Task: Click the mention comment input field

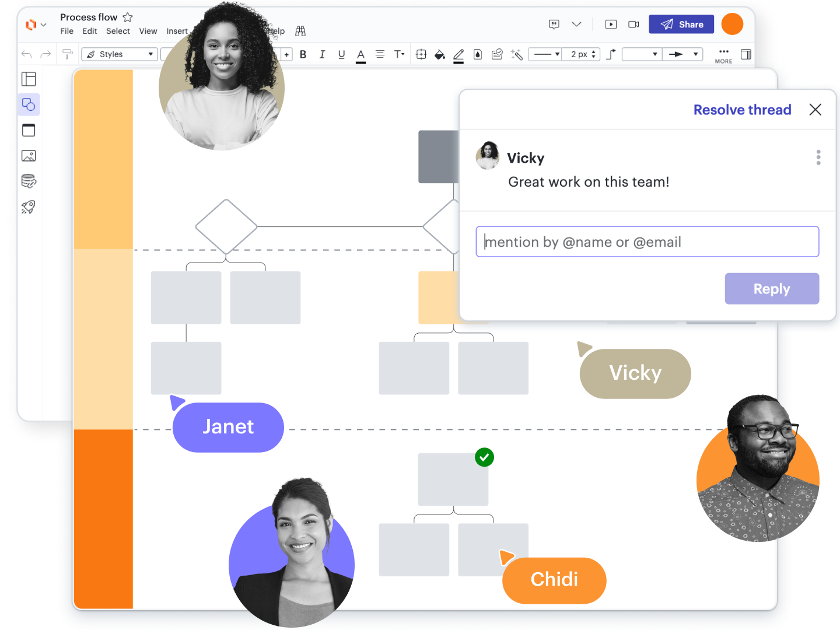Action: 647,242
